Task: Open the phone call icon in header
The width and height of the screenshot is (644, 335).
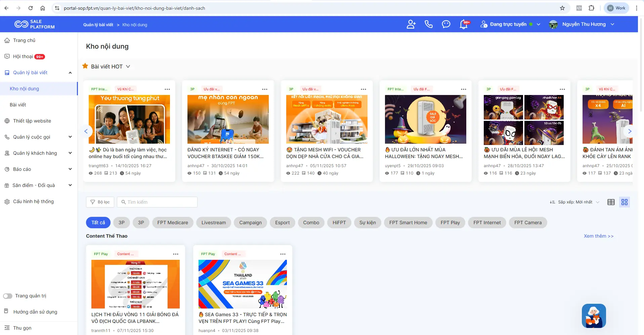Action: [428, 24]
